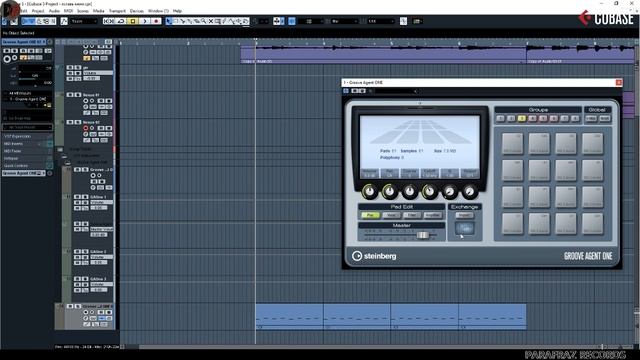This screenshot has width=640, height=360.
Task: Open the Devices menu
Action: coord(137,11)
